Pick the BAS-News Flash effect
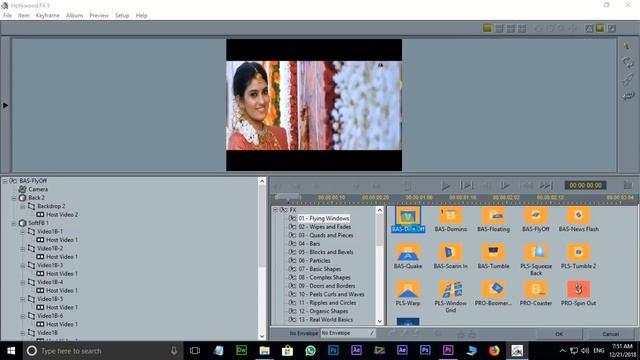The height and width of the screenshot is (360, 640). (578, 216)
